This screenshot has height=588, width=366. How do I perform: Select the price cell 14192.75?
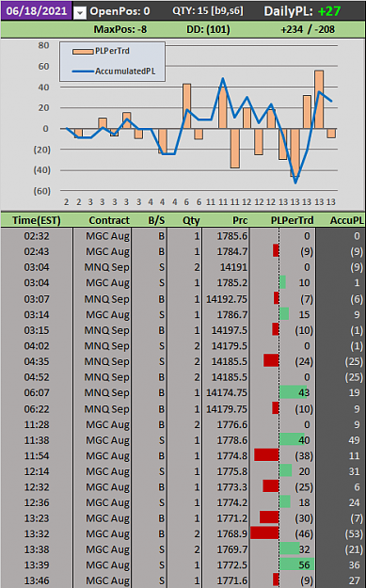pos(226,299)
